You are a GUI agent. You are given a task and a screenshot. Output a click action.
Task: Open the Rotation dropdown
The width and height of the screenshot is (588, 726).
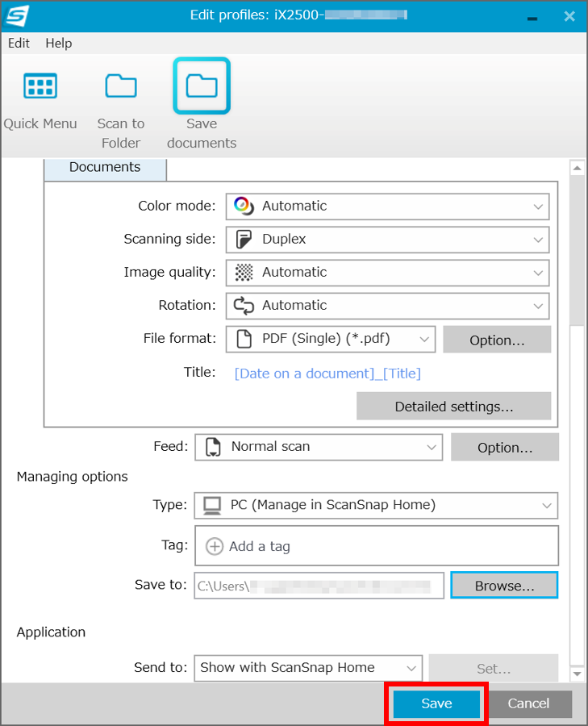tap(387, 306)
